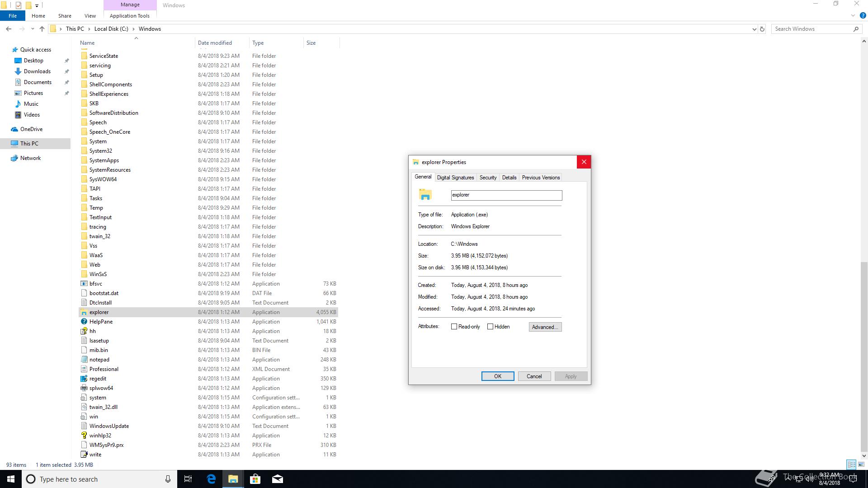This screenshot has height=488, width=868.
Task: Open Mail app from taskbar
Action: tap(278, 479)
